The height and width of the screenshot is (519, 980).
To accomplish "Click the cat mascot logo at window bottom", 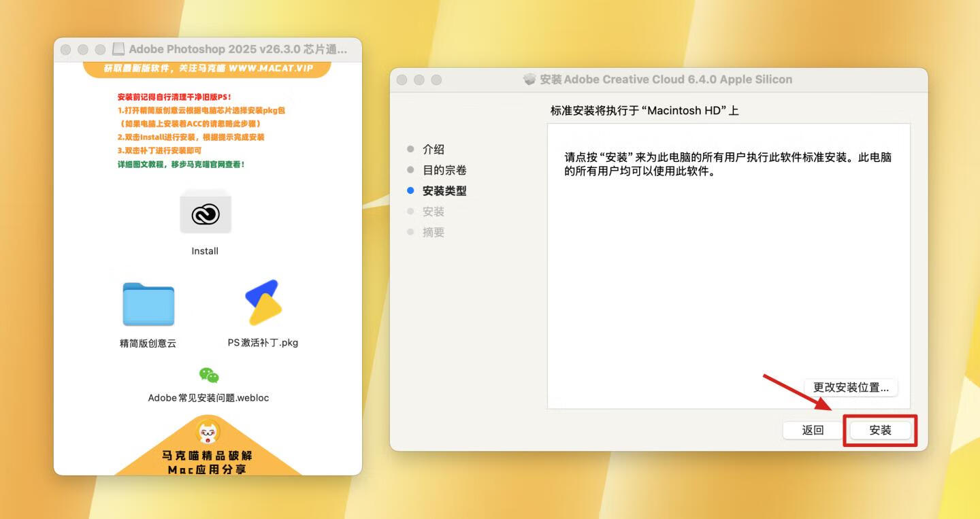I will 208,432.
